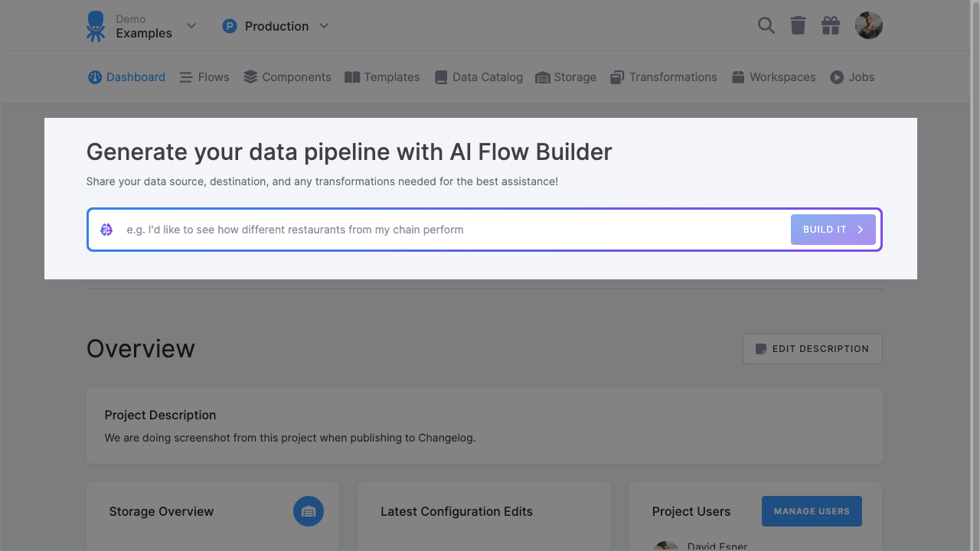980x551 pixels.
Task: Open global search with the magnifier icon
Action: (x=766, y=25)
